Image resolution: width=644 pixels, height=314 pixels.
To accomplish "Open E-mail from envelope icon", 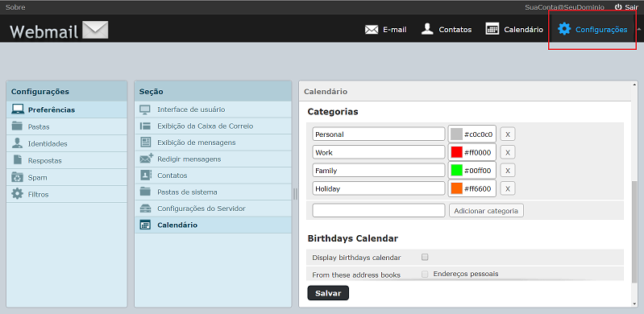I will pos(372,30).
